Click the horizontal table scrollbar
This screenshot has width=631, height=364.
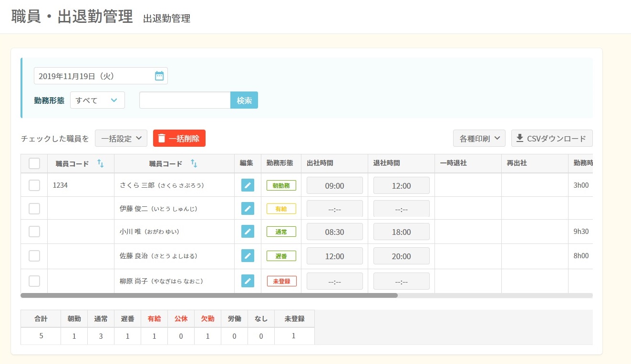(209, 295)
